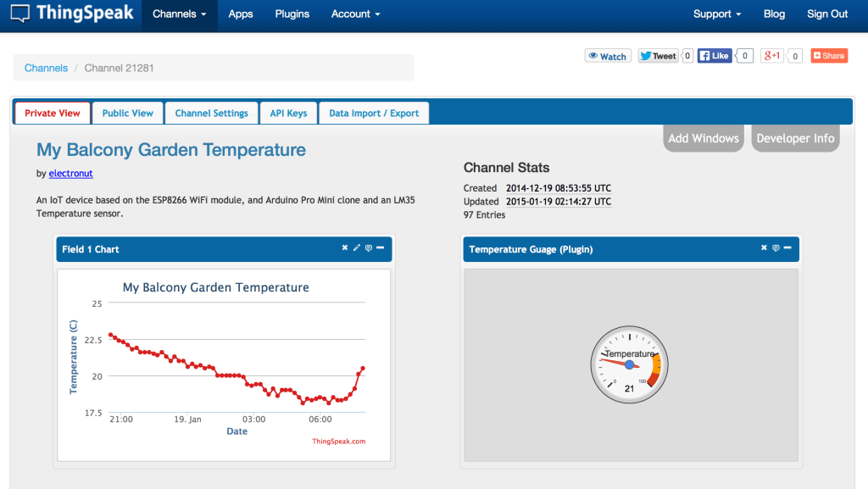Click the Facebook Like icon
The height and width of the screenshot is (489, 868).
704,55
